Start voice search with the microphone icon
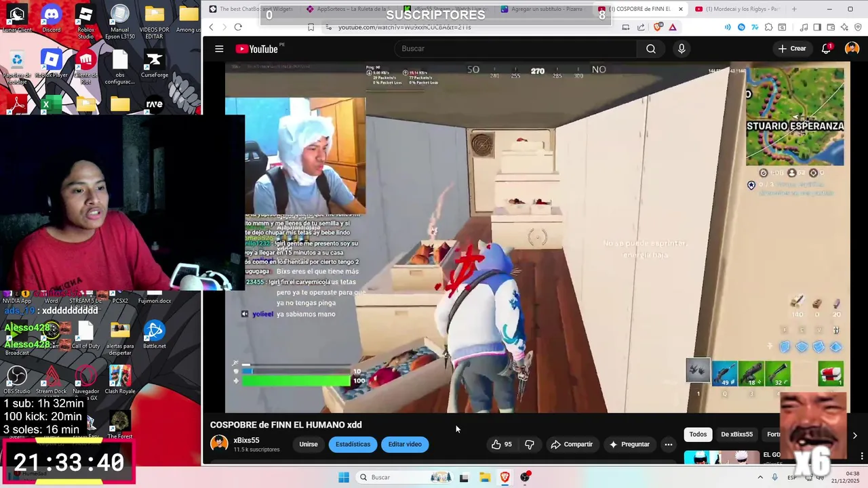The height and width of the screenshot is (488, 868). 682,49
